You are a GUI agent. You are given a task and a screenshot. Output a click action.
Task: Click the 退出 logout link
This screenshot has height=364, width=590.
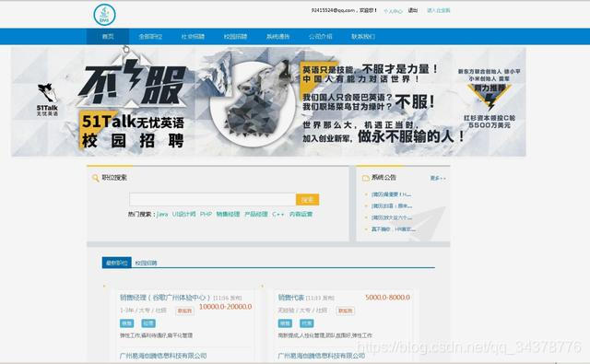point(413,10)
